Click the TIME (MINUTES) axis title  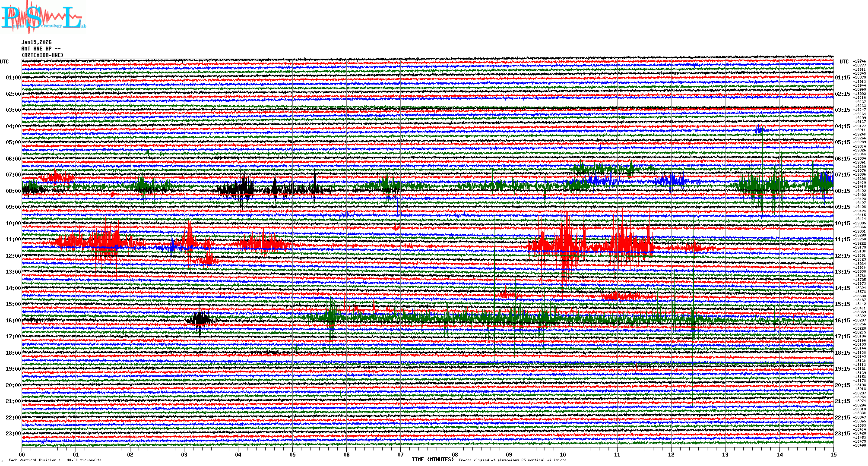pyautogui.click(x=433, y=460)
